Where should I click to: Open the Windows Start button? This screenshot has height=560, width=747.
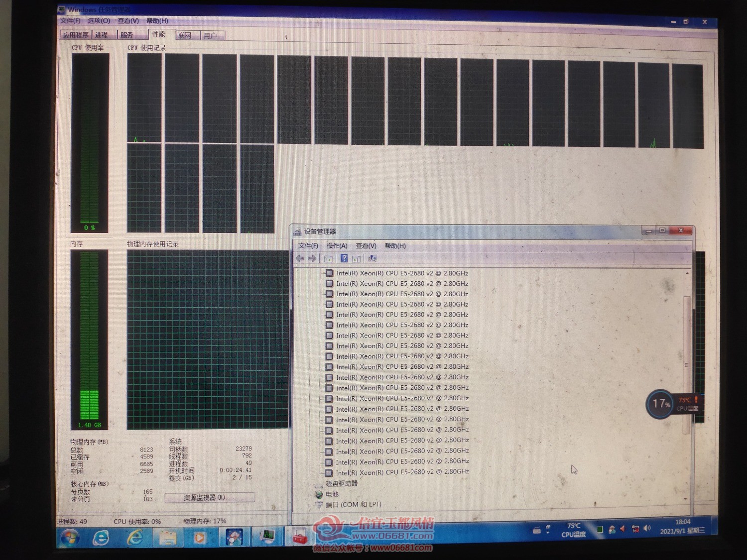click(70, 538)
